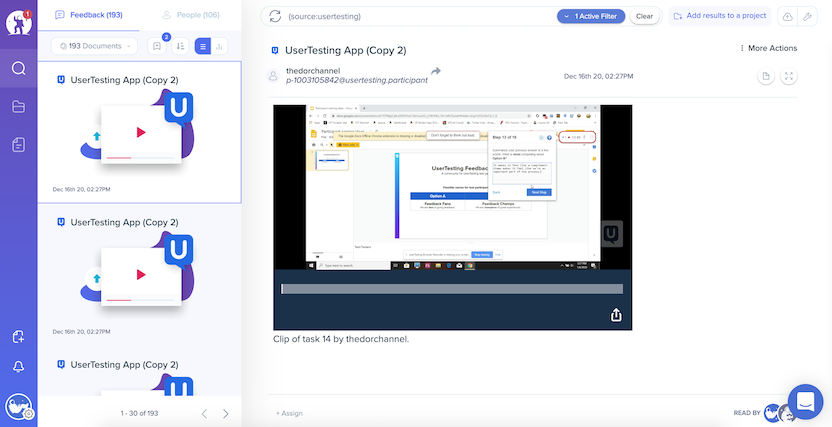Go to next page of results

[226, 414]
